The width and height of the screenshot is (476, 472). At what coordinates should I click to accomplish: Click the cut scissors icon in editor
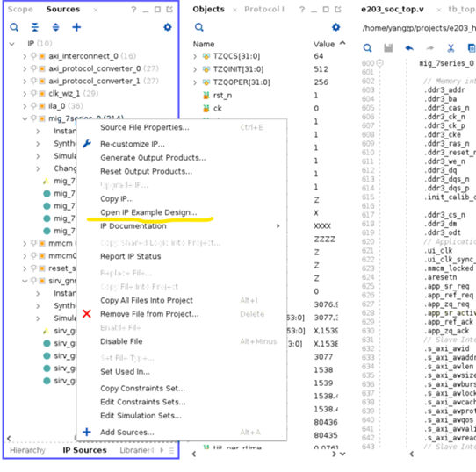coord(451,48)
